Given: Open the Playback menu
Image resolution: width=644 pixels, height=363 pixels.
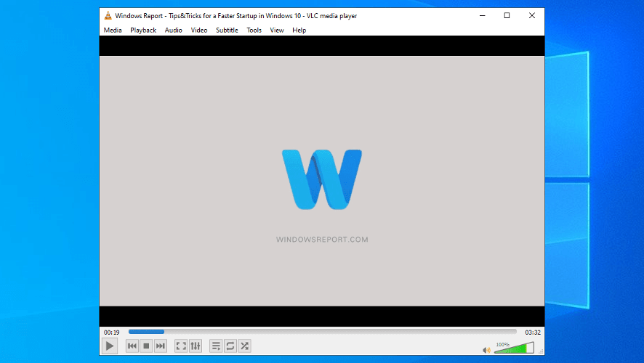Looking at the screenshot, I should point(143,30).
